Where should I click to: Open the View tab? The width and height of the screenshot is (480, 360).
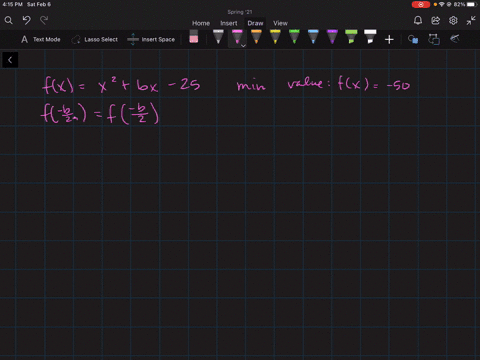click(280, 23)
